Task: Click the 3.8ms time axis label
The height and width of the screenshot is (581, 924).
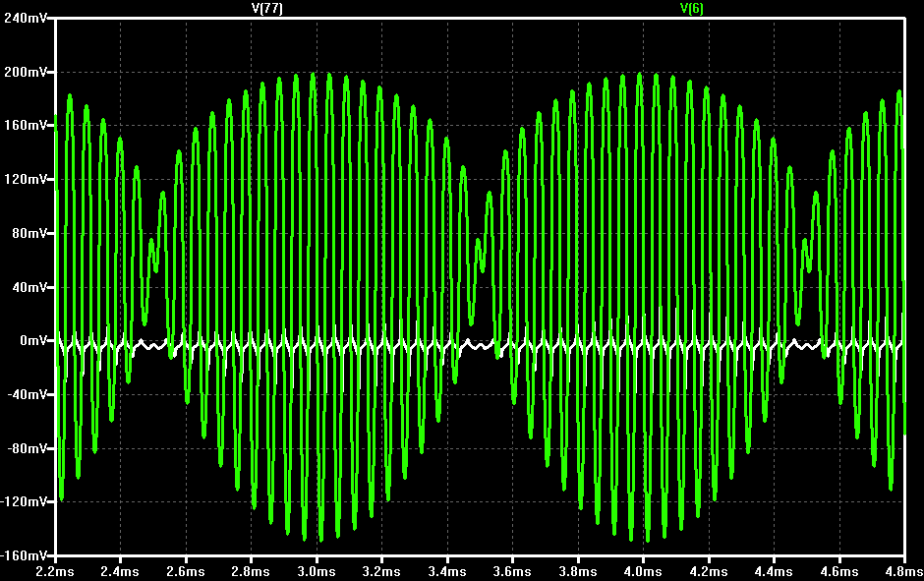Action: [578, 571]
